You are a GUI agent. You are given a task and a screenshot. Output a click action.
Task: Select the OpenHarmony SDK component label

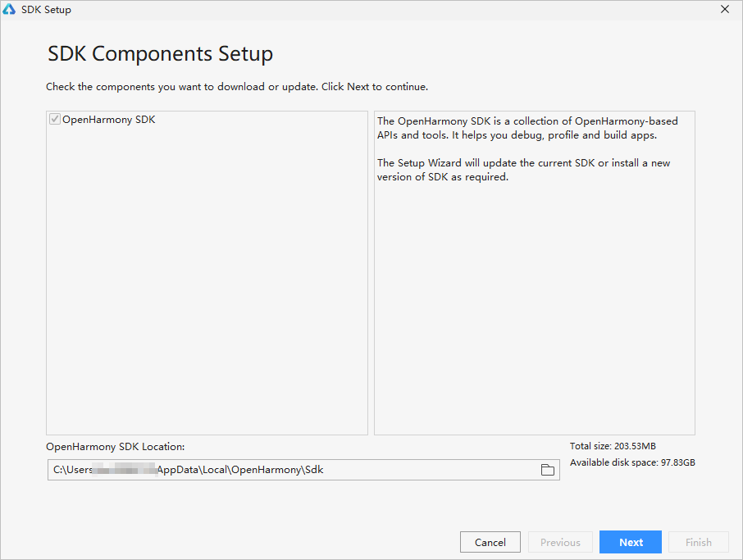[108, 120]
